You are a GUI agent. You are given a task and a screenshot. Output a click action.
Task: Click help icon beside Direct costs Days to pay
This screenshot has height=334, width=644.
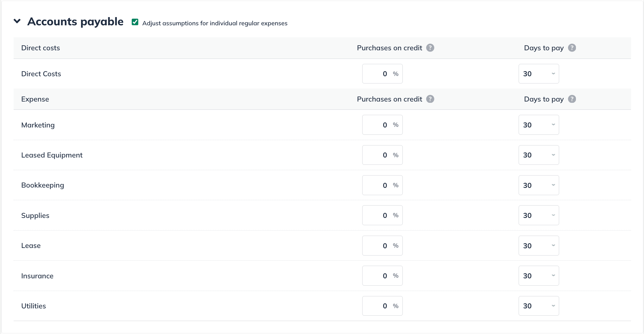(572, 48)
